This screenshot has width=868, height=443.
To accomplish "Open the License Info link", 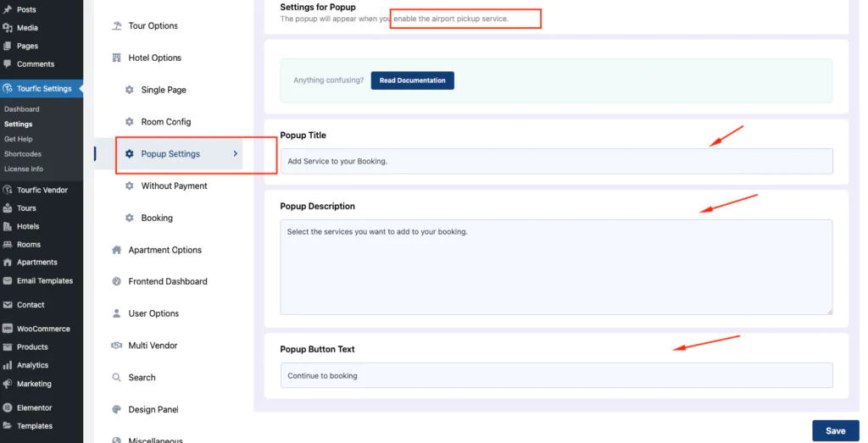I will point(23,169).
